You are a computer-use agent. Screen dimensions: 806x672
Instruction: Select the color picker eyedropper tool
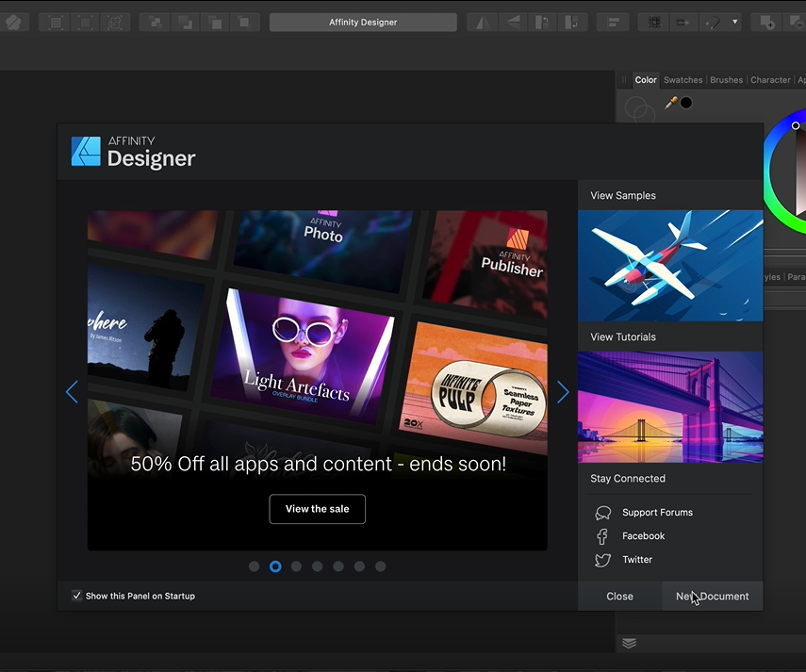[x=671, y=103]
